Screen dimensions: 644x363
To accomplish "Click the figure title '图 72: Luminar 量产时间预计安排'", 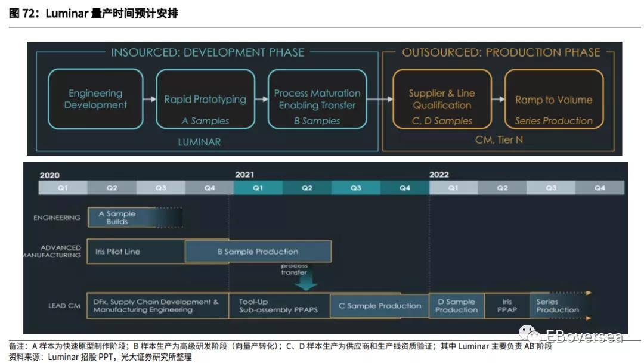I will tap(93, 13).
